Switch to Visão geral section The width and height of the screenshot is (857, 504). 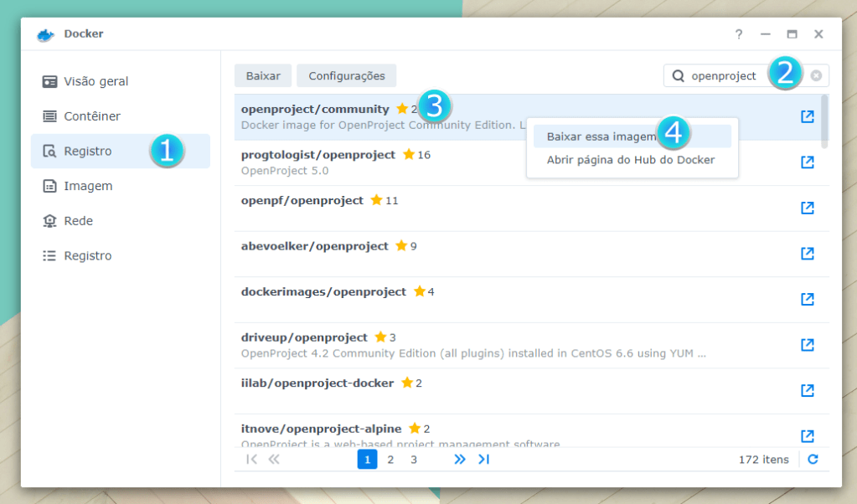[96, 81]
